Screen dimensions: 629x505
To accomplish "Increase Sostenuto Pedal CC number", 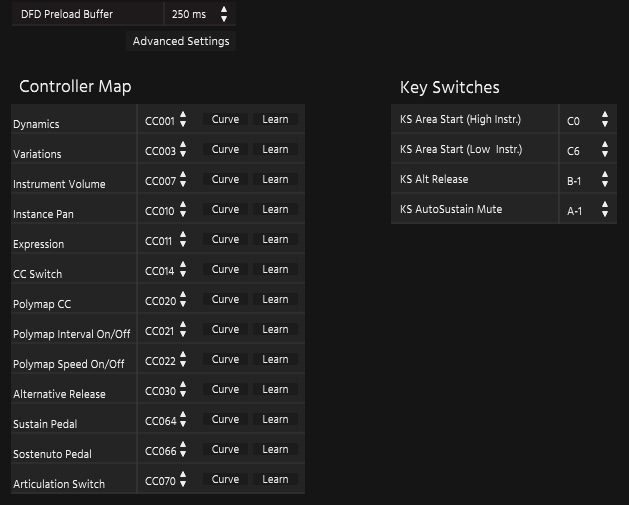I will 184,445.
